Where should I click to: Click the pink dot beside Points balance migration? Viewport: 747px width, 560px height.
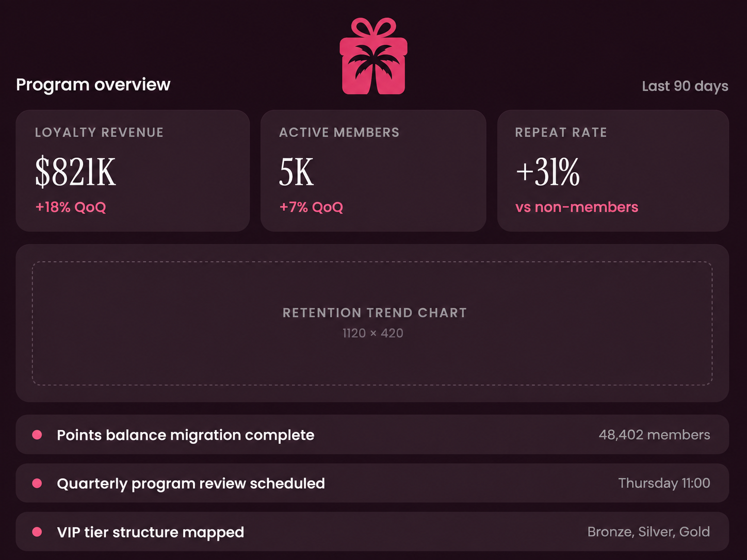pyautogui.click(x=37, y=435)
